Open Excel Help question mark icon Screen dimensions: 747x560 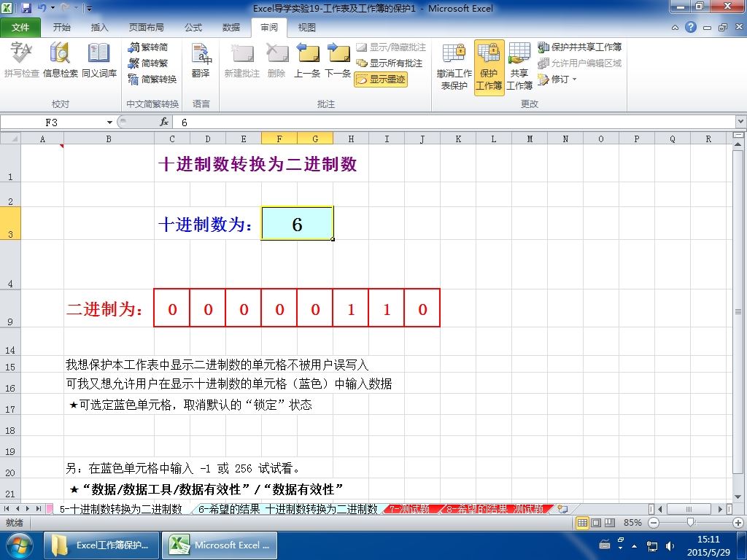[691, 28]
